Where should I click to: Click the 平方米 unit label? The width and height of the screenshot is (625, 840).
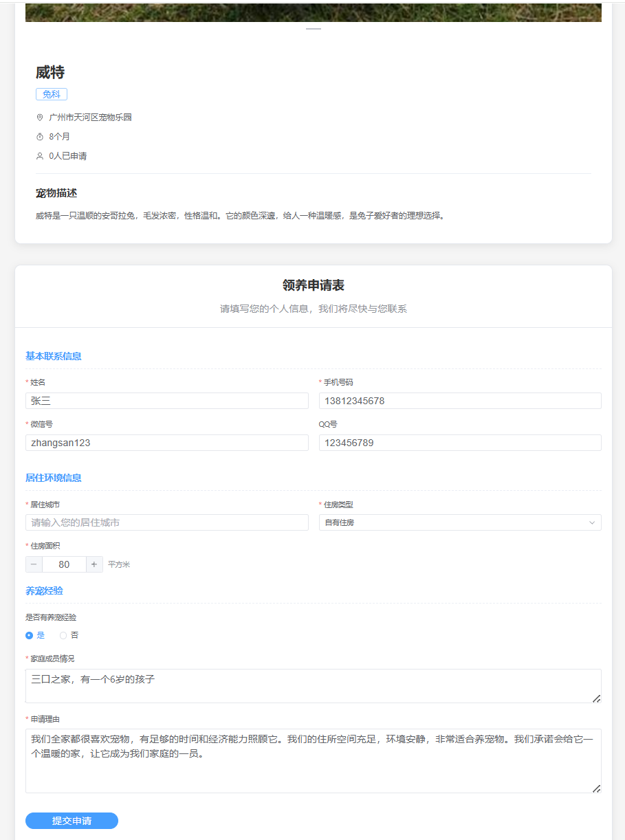click(x=119, y=564)
